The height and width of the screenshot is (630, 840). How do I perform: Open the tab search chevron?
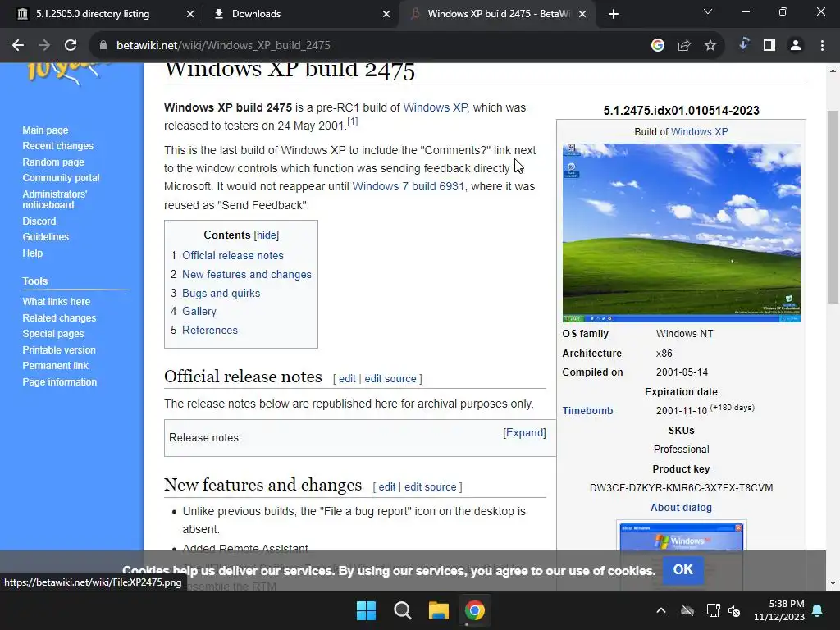point(708,11)
